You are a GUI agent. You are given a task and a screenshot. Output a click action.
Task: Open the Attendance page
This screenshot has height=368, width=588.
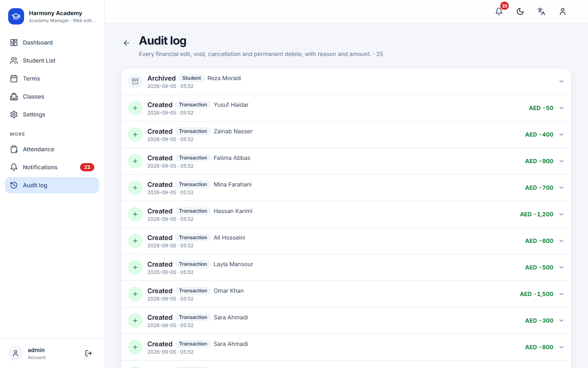52,149
